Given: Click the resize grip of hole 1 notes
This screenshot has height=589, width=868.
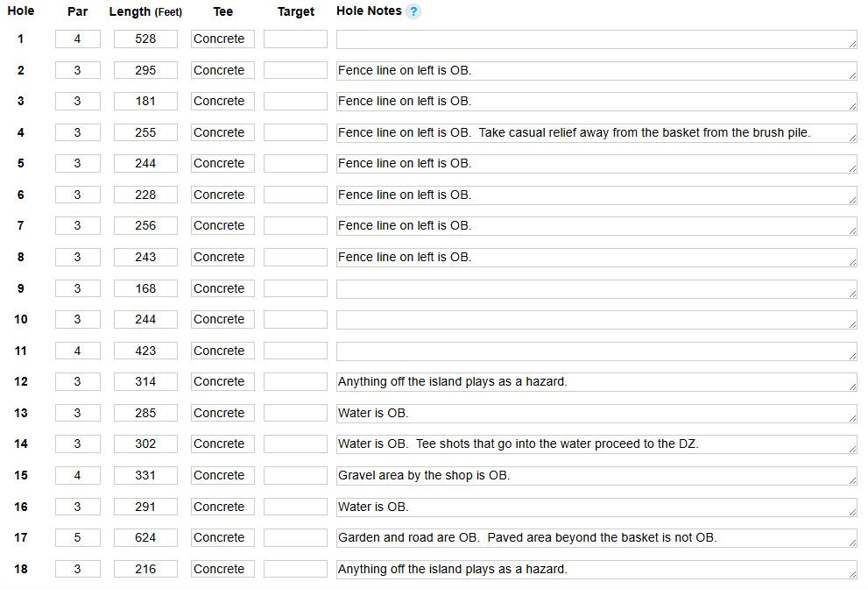Looking at the screenshot, I should pyautogui.click(x=852, y=44).
